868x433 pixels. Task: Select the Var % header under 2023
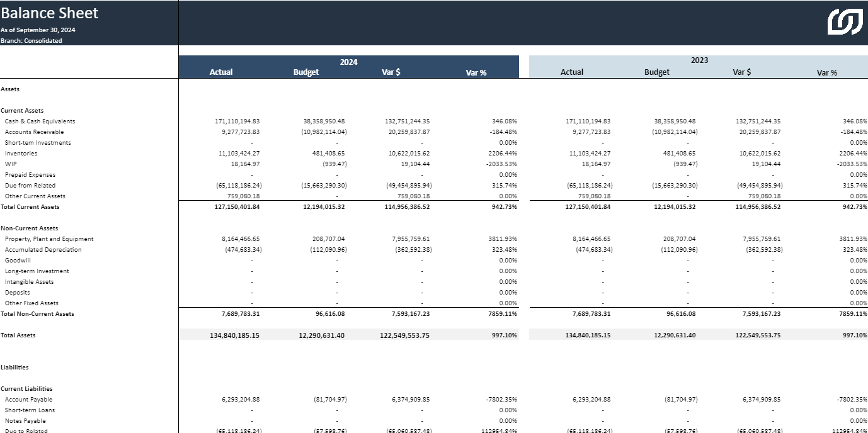(826, 72)
